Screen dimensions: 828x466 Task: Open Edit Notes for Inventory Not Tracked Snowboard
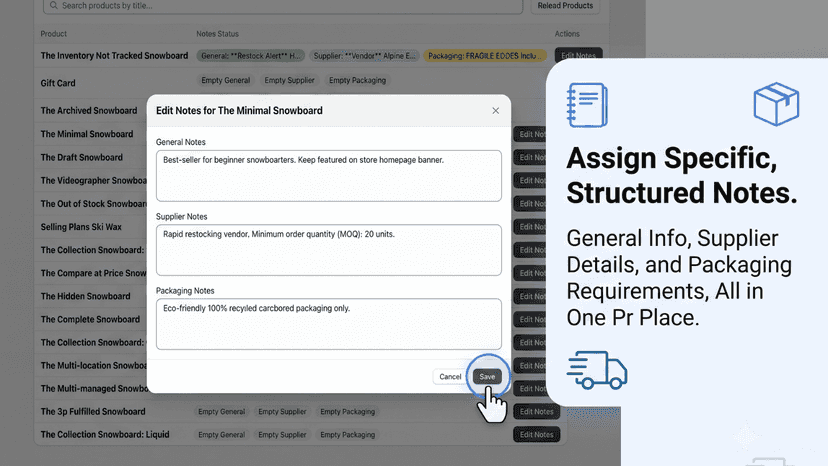578,55
